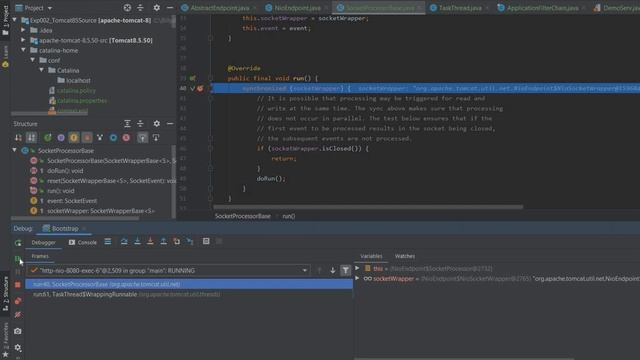Viewport: 640px width, 360px height.
Task: Toggle sort alphabetically in Structure toolbar
Action: [31, 138]
